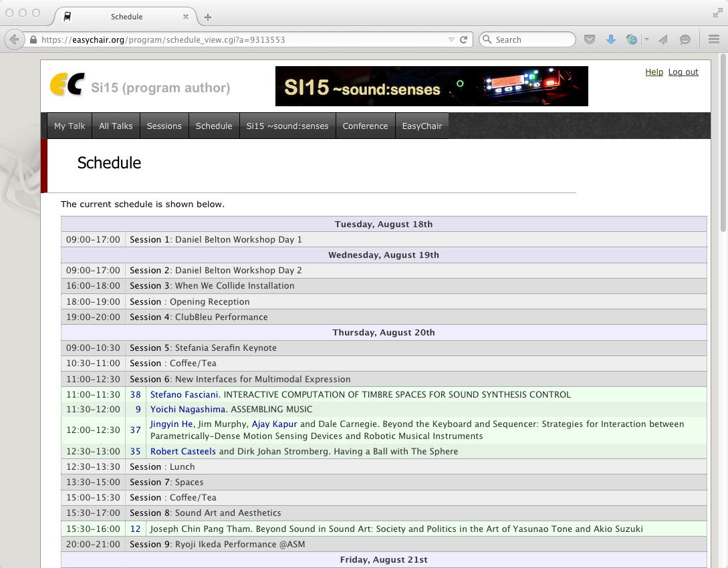This screenshot has width=728, height=568.
Task: Open talk number 12 link
Action: click(135, 529)
